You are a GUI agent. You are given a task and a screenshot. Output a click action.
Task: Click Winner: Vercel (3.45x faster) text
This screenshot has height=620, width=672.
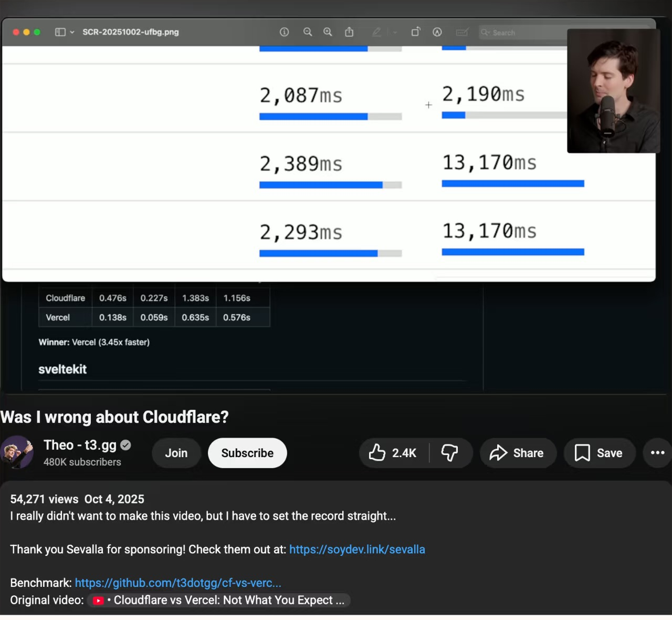[94, 342]
